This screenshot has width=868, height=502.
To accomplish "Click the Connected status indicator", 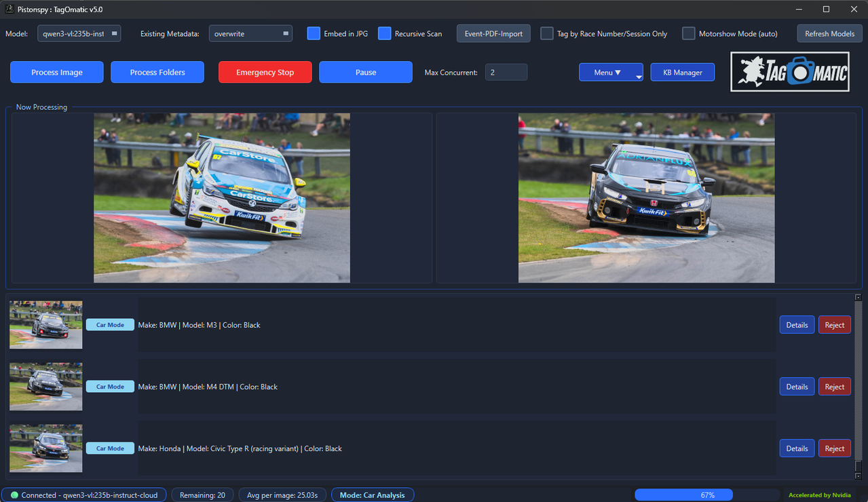I will pos(83,495).
